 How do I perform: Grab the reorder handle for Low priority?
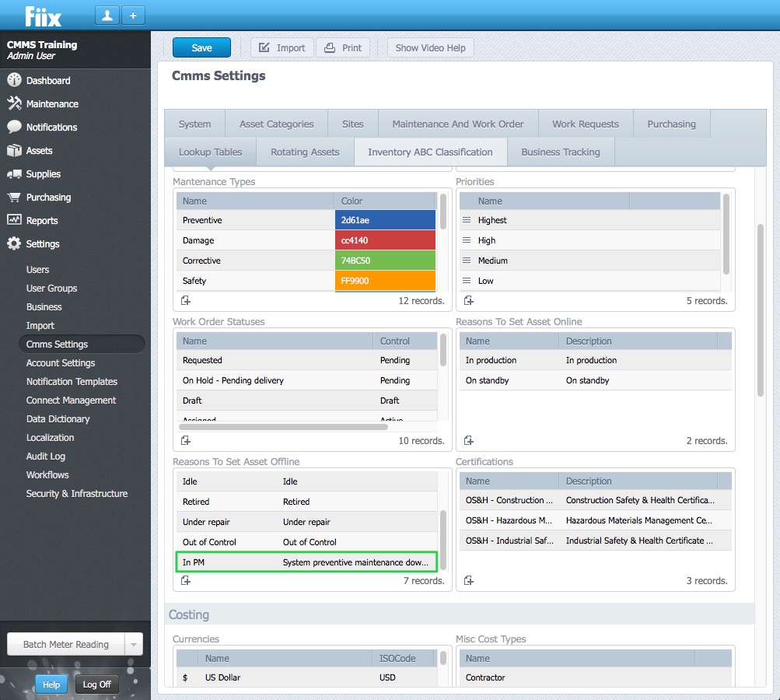pyautogui.click(x=467, y=281)
